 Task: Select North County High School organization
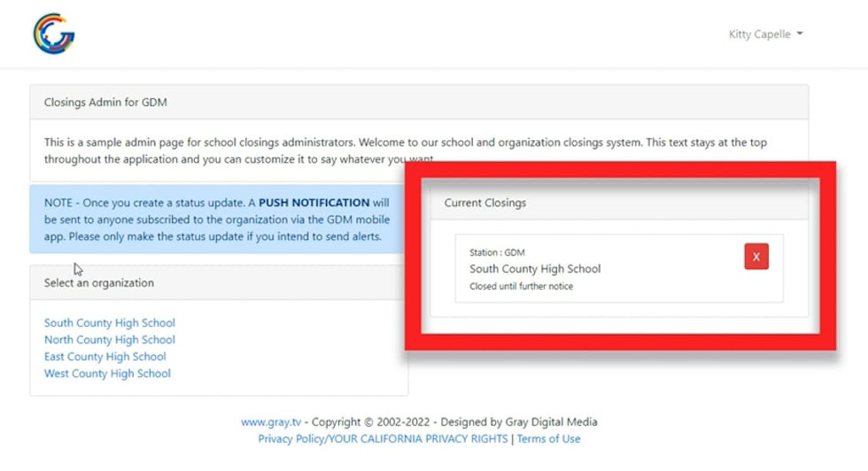point(110,340)
